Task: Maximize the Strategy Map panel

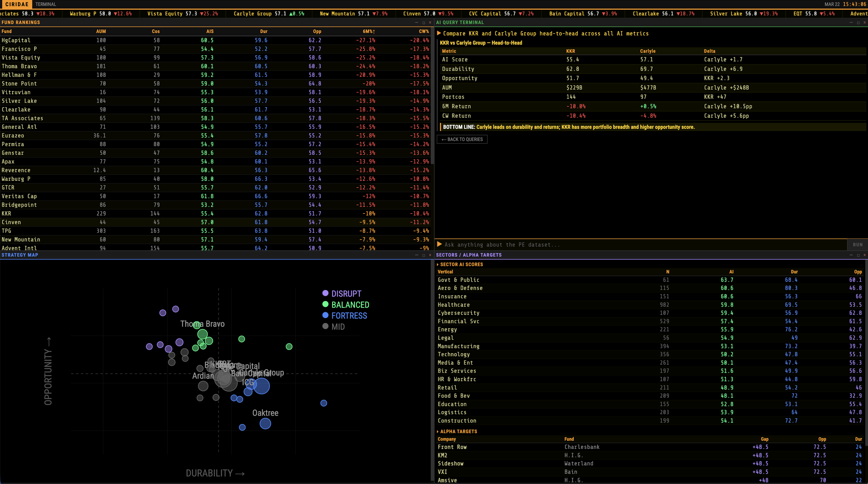Action: coord(424,255)
